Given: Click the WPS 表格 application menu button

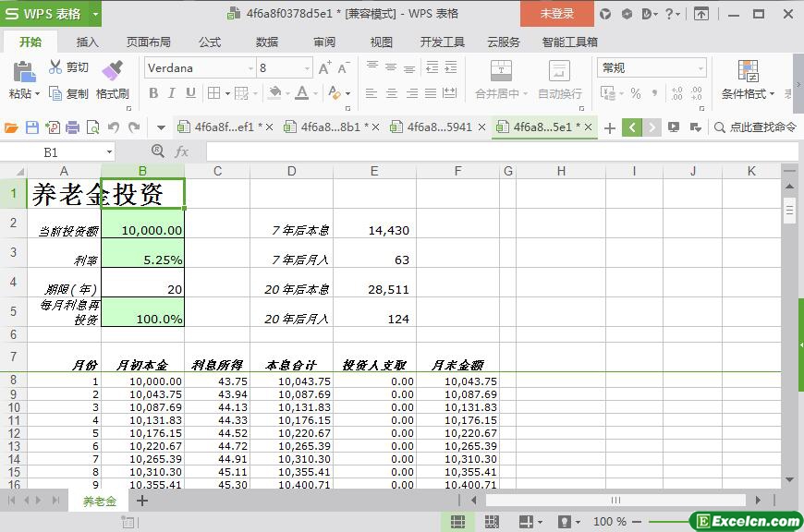Looking at the screenshot, I should click(x=50, y=14).
